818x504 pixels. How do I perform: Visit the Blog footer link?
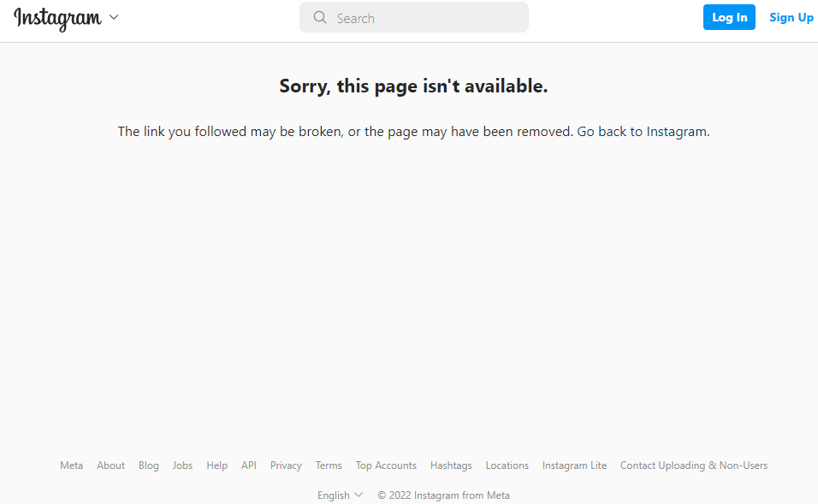[149, 465]
